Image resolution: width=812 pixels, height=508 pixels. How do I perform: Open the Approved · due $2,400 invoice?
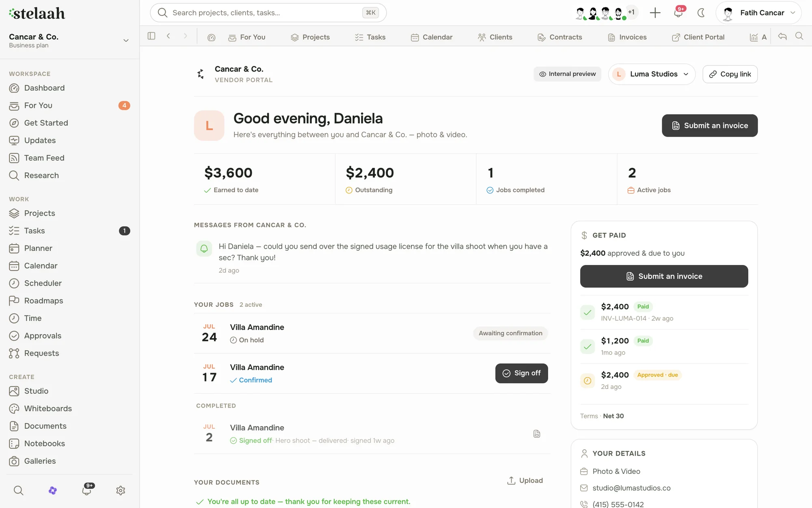(x=664, y=380)
